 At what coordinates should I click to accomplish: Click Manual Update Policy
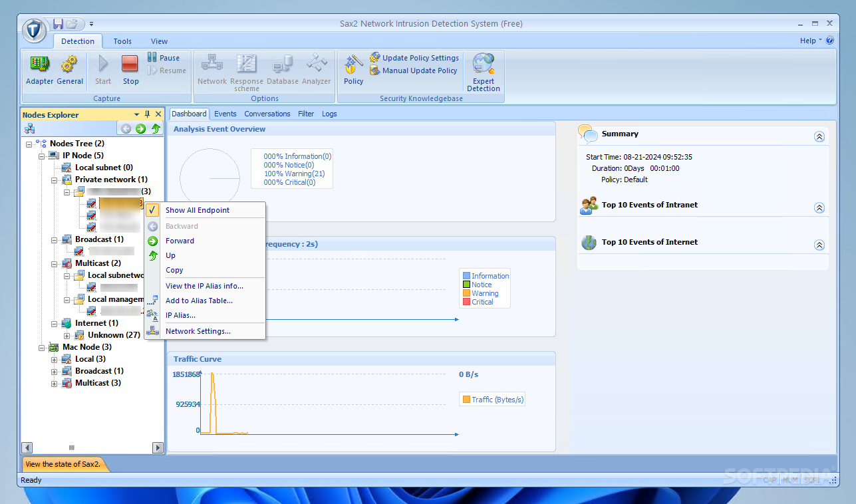click(x=414, y=70)
